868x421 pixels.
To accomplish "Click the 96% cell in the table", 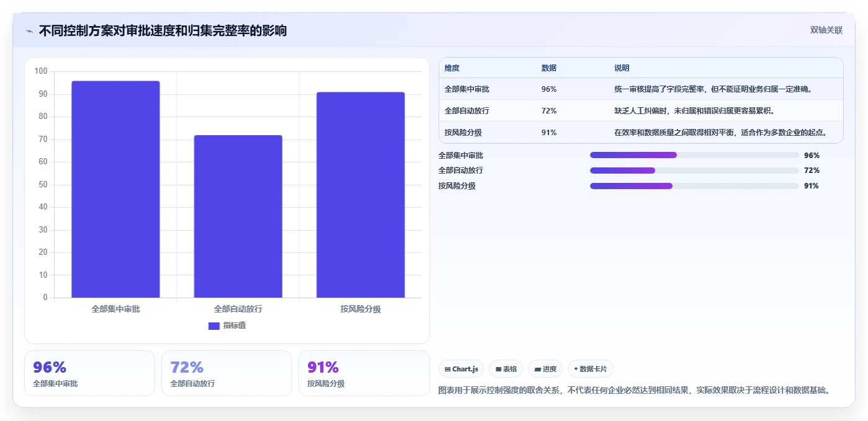I will tap(548, 89).
